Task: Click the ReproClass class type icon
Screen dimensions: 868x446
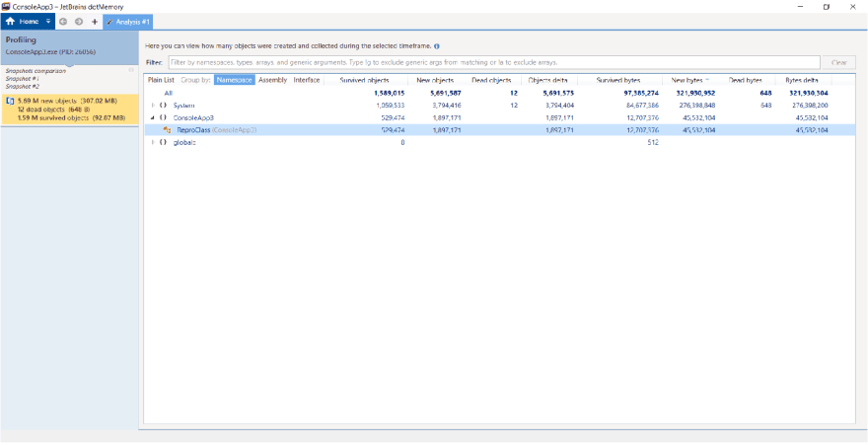Action: 167,130
